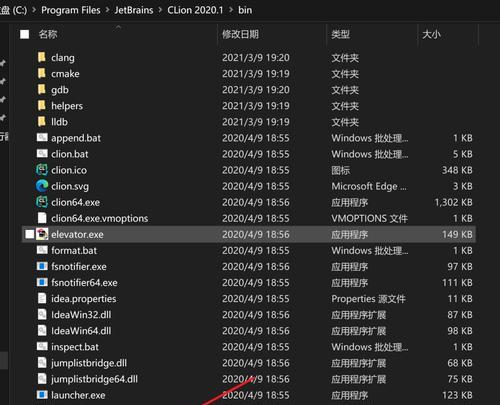
Task: Click the lldb folder icon
Action: (42, 122)
